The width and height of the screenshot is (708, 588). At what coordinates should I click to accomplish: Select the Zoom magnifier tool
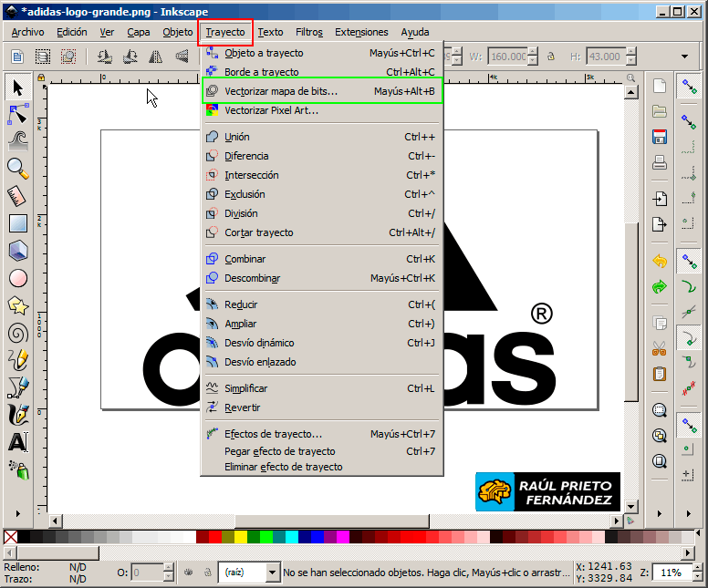(17, 167)
